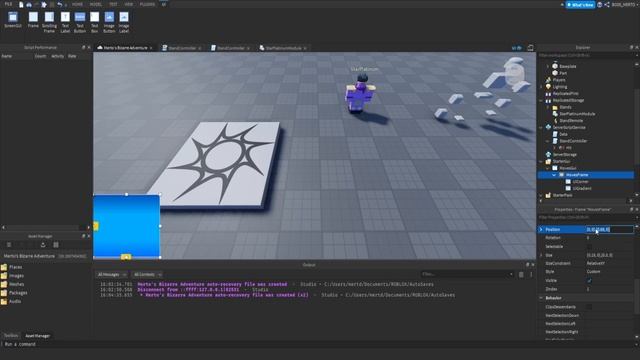Clear the Output window with trash icon
This screenshot has height=360, width=640.
pyautogui.click(x=521, y=274)
